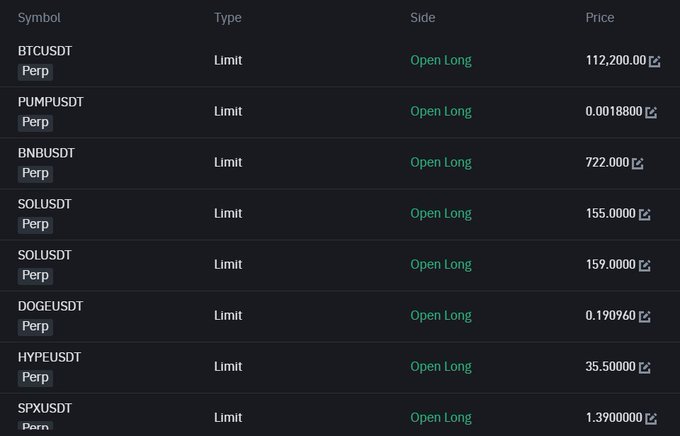Image resolution: width=680 pixels, height=436 pixels.
Task: Open the DOGEUSDT symbol
Action: (x=50, y=306)
